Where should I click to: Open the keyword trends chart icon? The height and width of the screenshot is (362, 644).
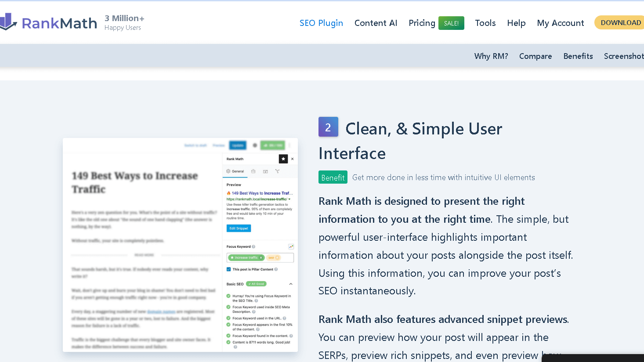tap(291, 246)
